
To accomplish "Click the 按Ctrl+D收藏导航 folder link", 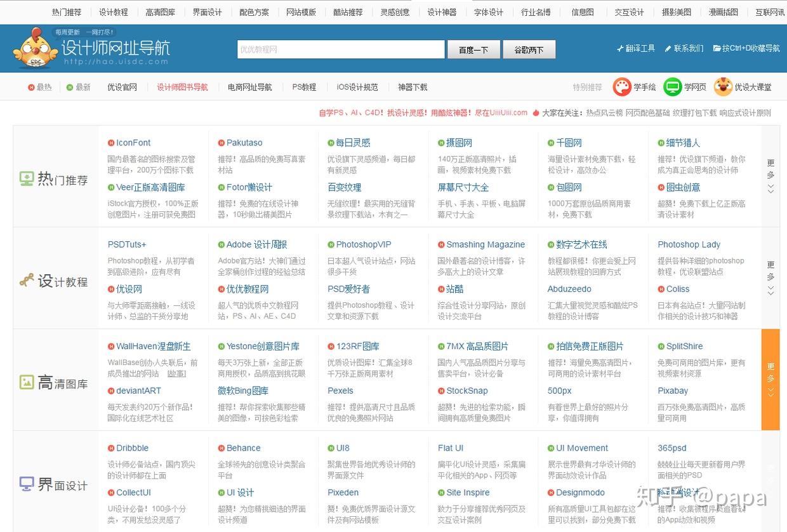I will [746, 48].
